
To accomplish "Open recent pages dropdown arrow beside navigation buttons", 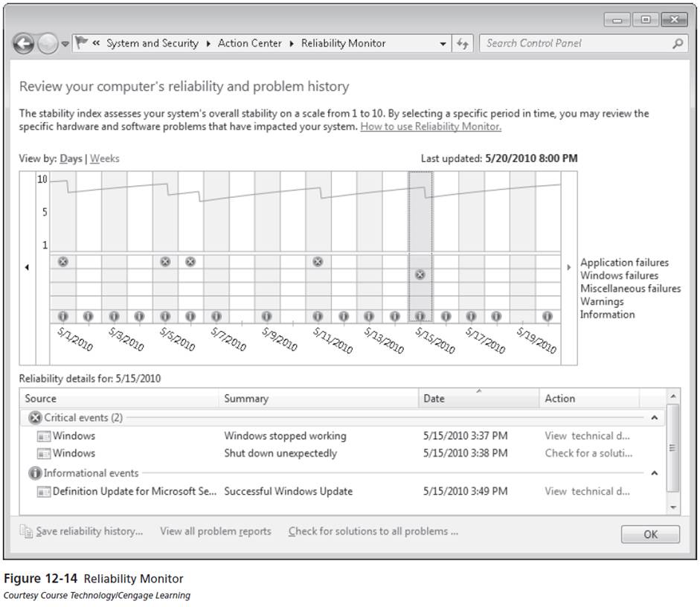I will (65, 44).
